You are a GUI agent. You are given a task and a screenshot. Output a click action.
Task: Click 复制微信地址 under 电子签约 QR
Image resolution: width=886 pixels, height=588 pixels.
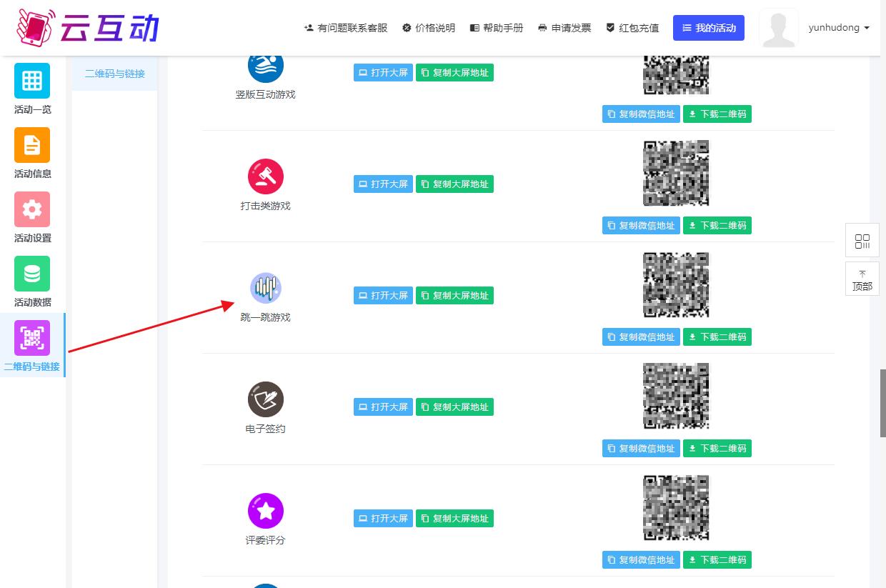click(x=641, y=449)
